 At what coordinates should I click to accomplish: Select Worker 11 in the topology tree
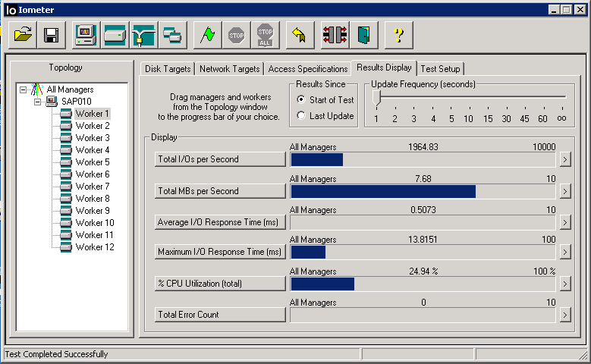[94, 235]
